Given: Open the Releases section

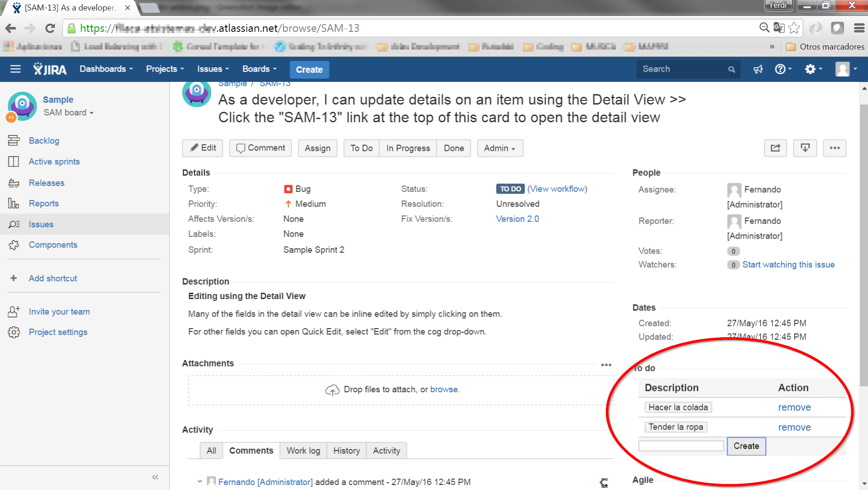Looking at the screenshot, I should pyautogui.click(x=46, y=183).
